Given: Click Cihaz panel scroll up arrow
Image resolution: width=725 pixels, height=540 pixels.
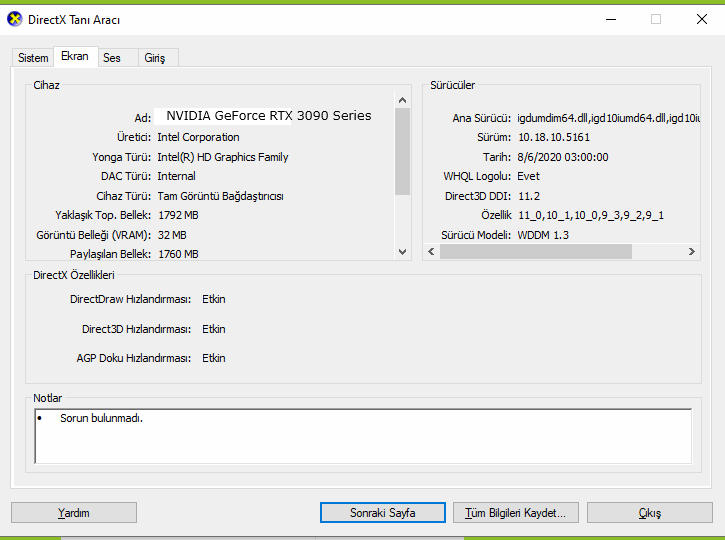Looking at the screenshot, I should tap(402, 100).
